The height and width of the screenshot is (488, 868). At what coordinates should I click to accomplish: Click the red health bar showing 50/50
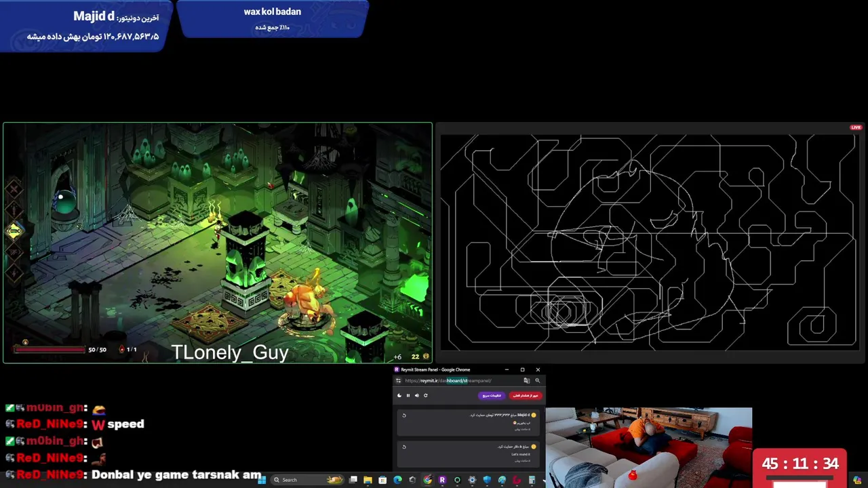click(50, 350)
